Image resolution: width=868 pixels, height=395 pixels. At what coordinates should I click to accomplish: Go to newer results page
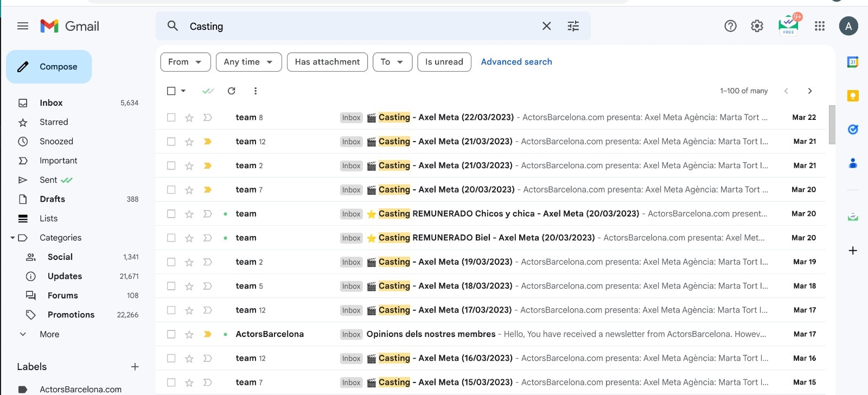pos(786,91)
